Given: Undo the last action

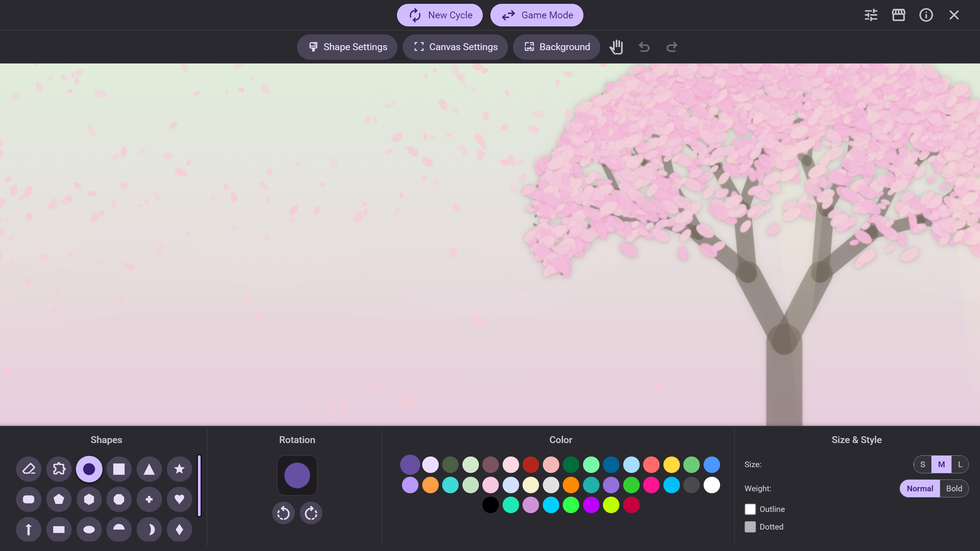Looking at the screenshot, I should 644,47.
